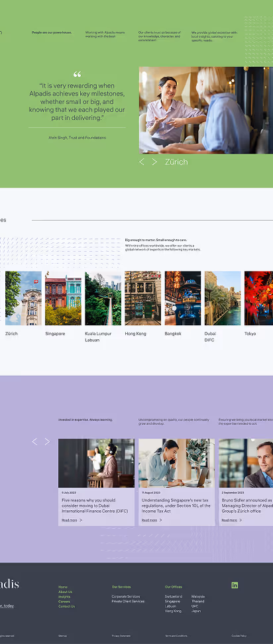The width and height of the screenshot is (273, 644).
Task: Open the Malaysia office footer link
Action: pyautogui.click(x=198, y=596)
